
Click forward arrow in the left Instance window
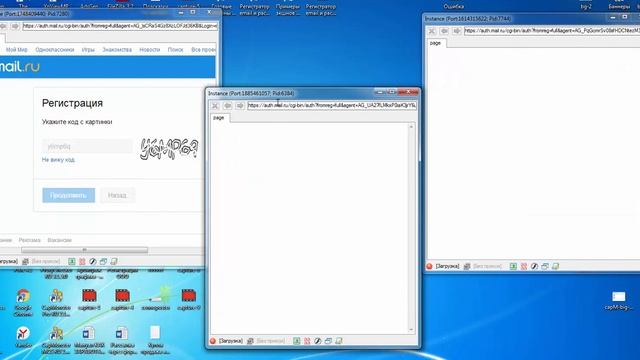pyautogui.click(x=15, y=26)
